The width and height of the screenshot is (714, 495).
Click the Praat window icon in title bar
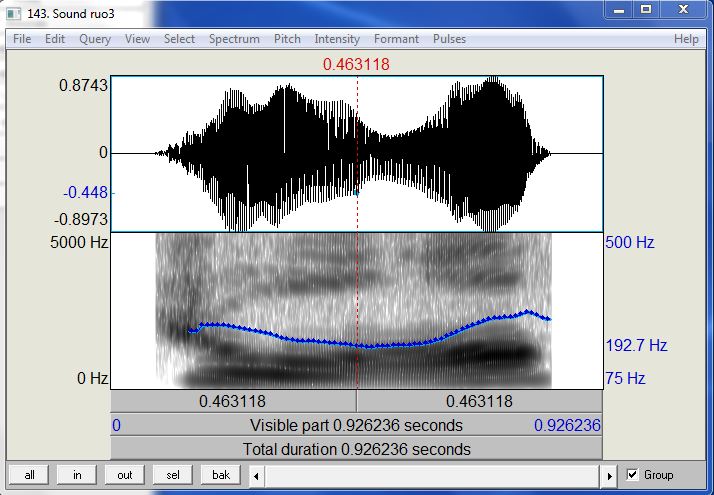click(15, 14)
